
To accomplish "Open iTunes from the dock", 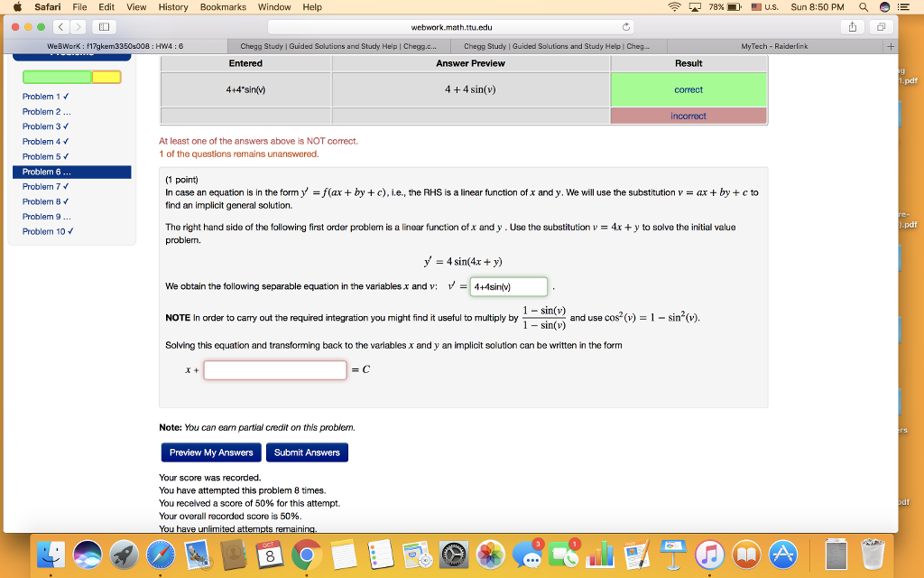I will pos(709,555).
